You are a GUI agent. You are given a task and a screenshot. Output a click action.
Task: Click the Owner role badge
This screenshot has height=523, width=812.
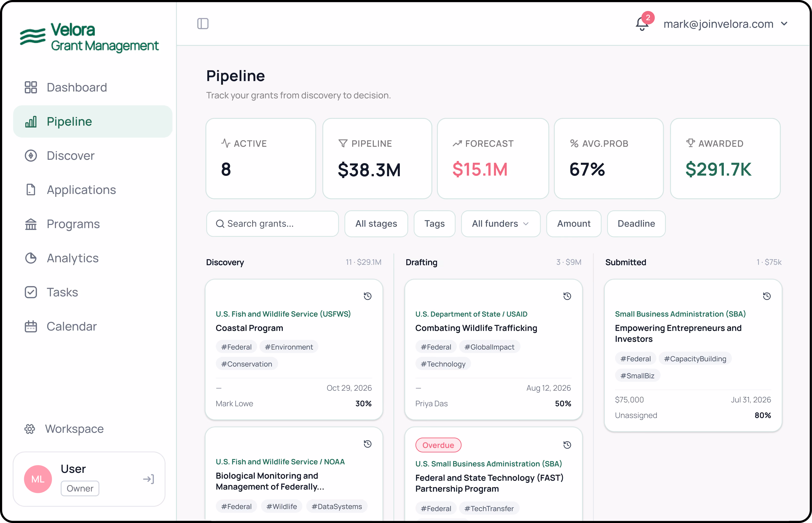tap(80, 488)
